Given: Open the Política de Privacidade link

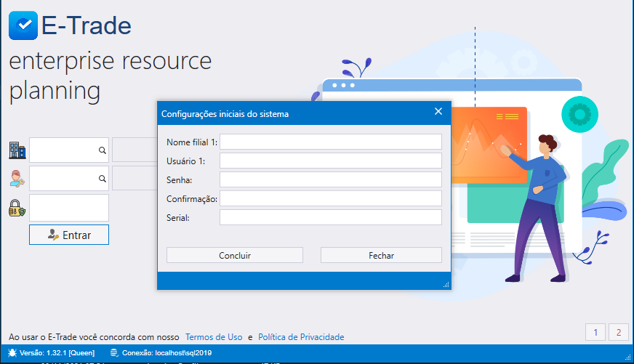Looking at the screenshot, I should (x=301, y=337).
